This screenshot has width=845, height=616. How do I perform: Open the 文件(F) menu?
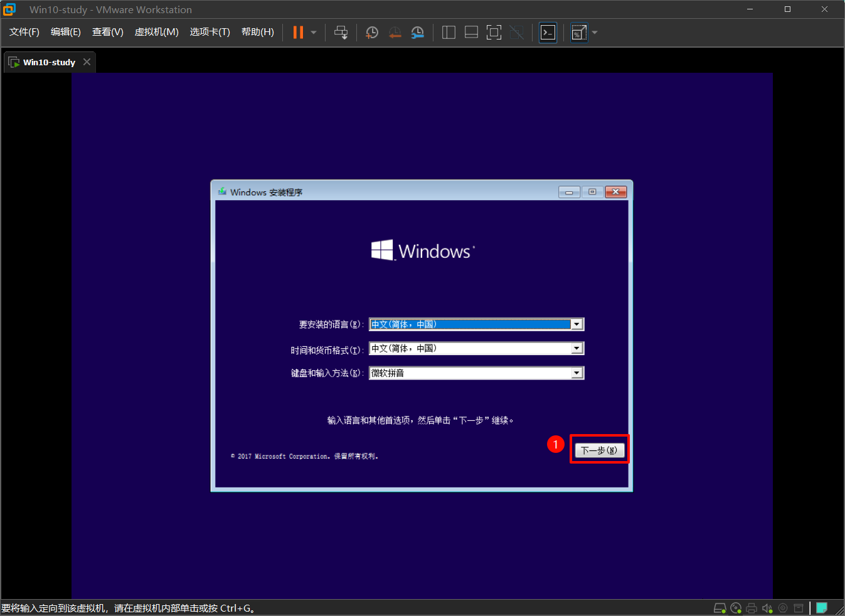coord(24,32)
